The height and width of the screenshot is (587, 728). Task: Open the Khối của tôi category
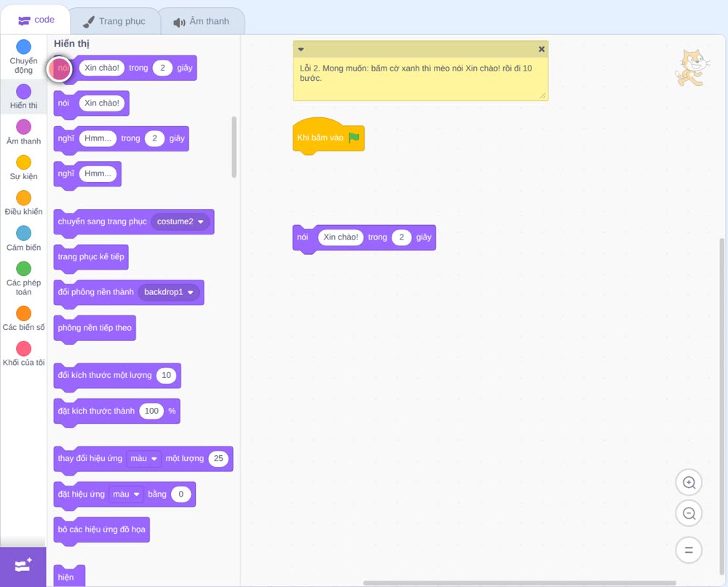[x=24, y=353]
